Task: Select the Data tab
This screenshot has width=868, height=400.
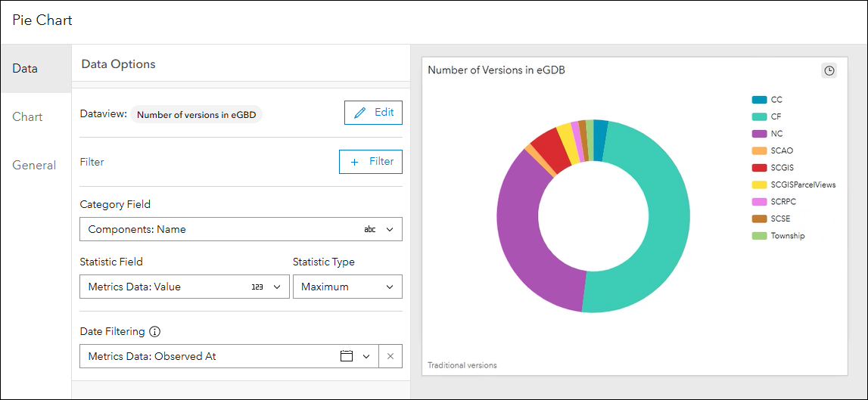Action: 25,69
